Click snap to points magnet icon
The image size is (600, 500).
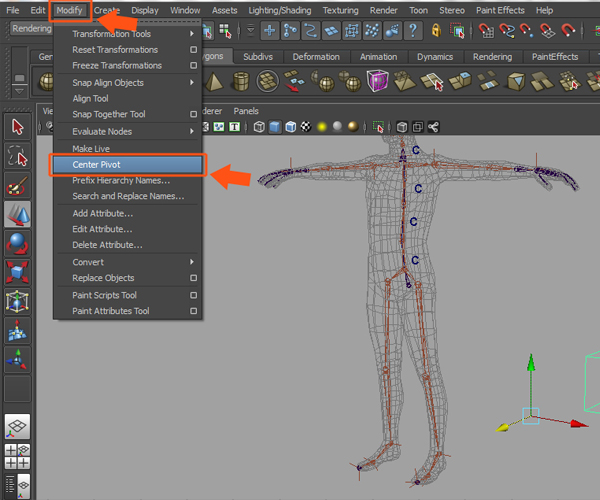coord(527,30)
